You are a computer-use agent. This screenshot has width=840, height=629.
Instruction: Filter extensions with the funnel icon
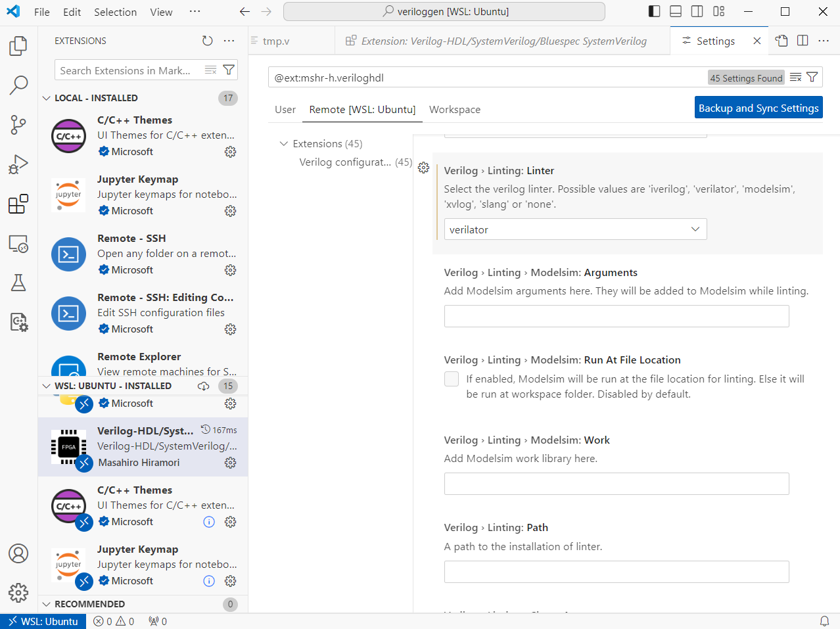click(229, 70)
